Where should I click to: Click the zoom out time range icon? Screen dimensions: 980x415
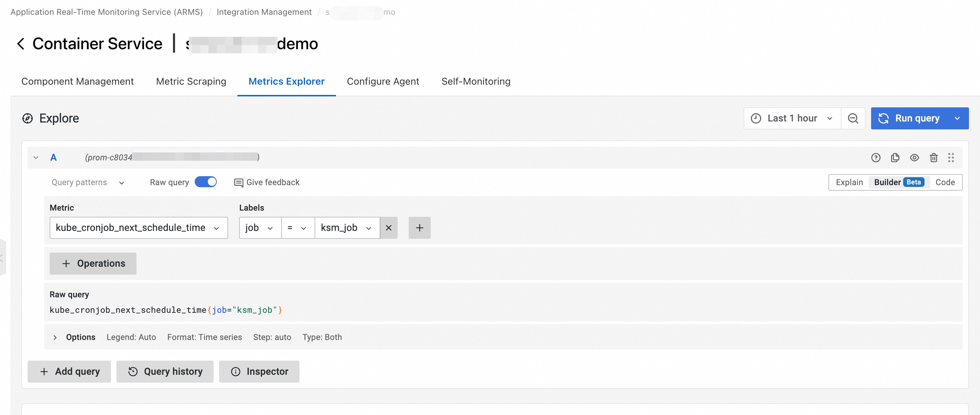(x=853, y=119)
